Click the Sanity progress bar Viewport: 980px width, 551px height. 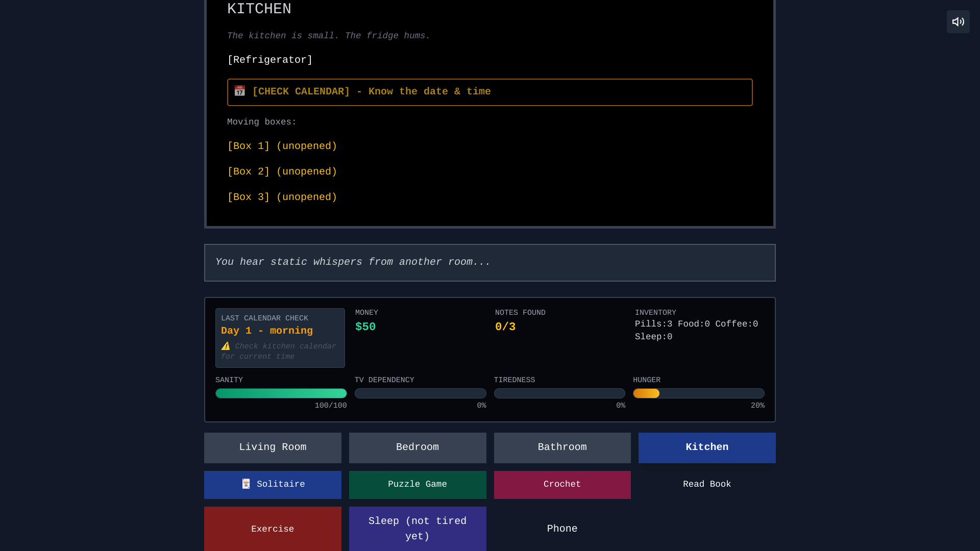281,393
